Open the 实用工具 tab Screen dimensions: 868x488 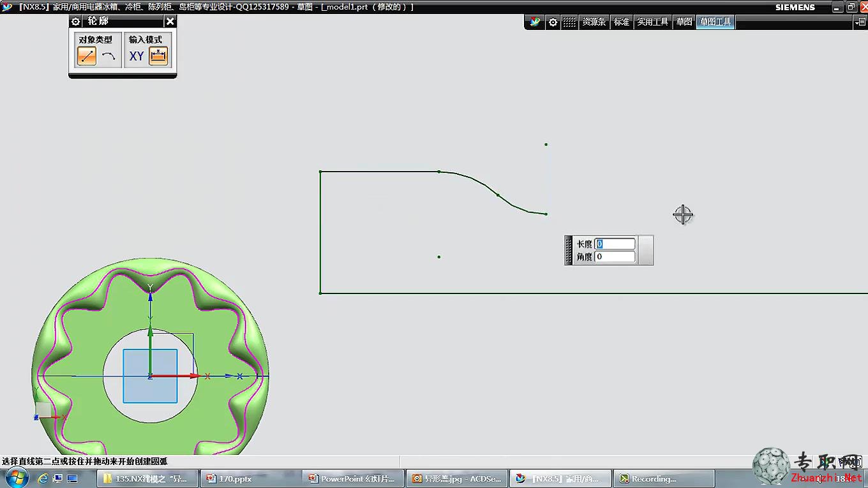[x=652, y=22]
